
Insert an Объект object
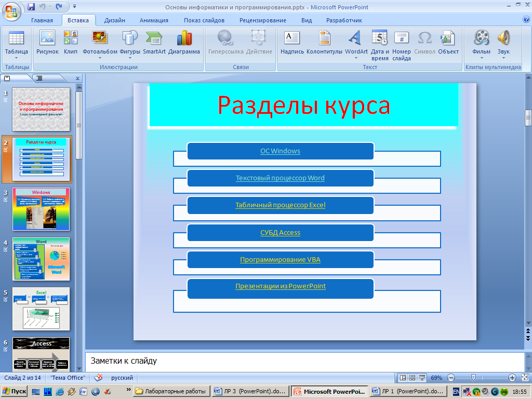pos(448,43)
